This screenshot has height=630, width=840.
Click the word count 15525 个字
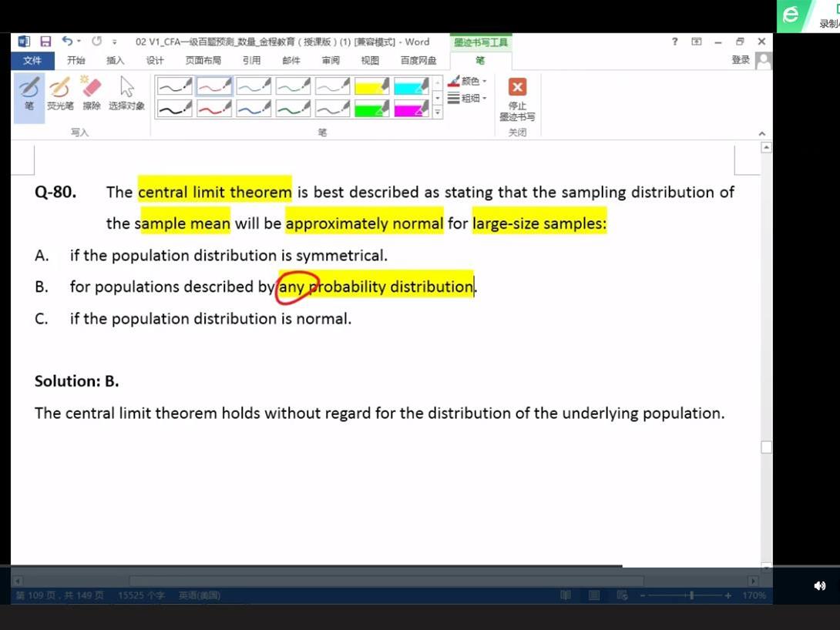[x=142, y=595]
